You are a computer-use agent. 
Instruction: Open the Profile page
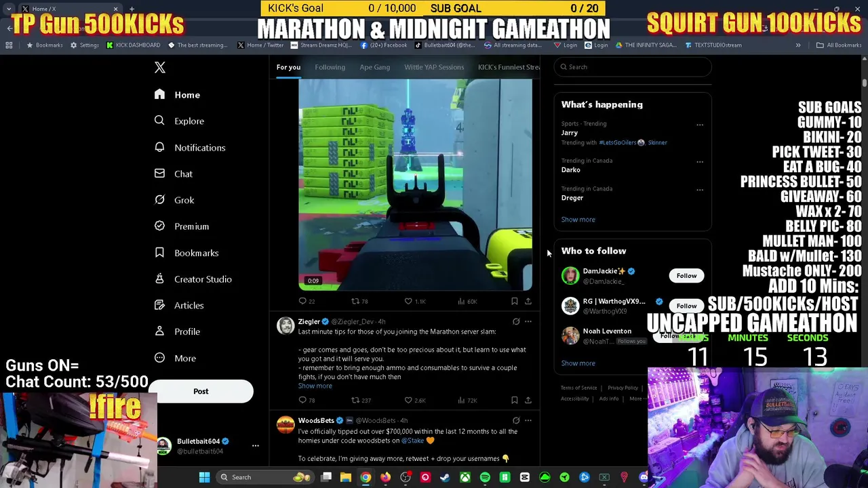pos(178,331)
